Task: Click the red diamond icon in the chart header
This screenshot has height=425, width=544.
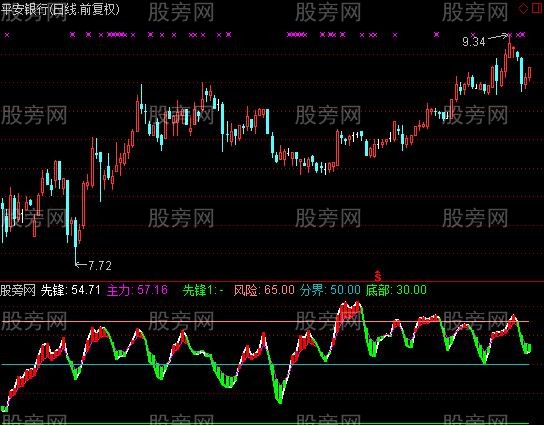Action: point(523,8)
